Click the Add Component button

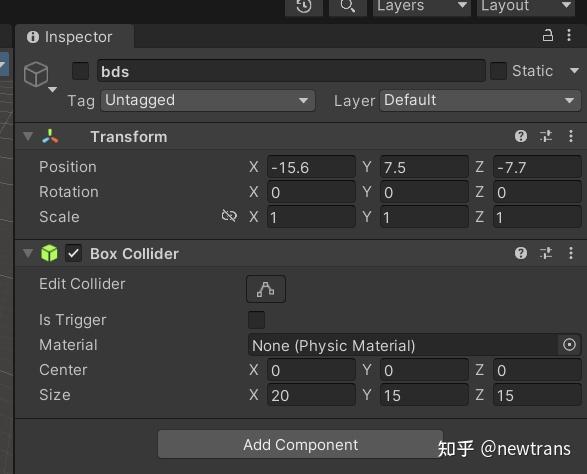click(x=300, y=445)
